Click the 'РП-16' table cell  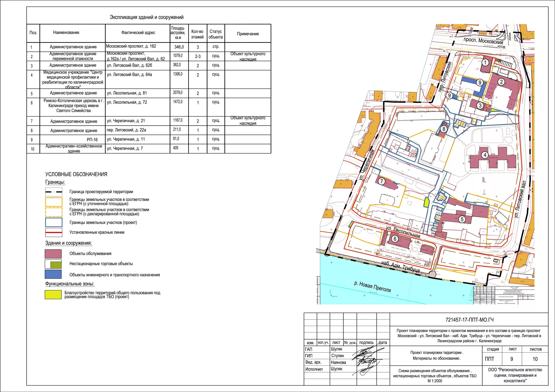click(x=92, y=140)
